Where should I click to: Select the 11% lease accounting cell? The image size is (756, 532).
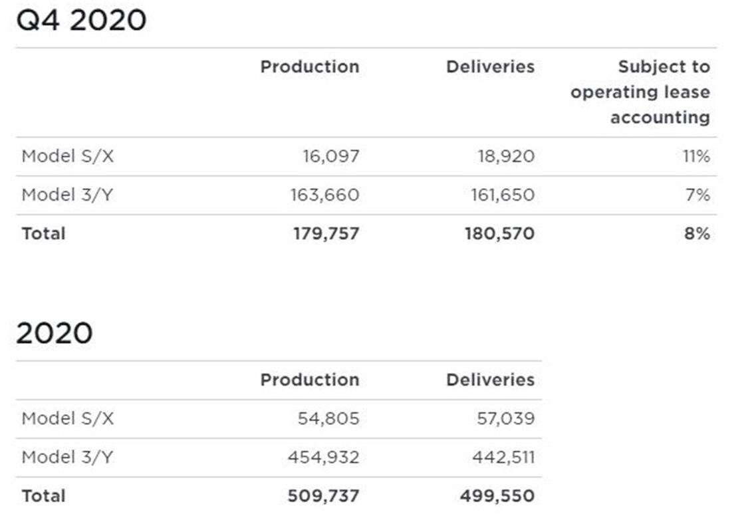point(696,156)
